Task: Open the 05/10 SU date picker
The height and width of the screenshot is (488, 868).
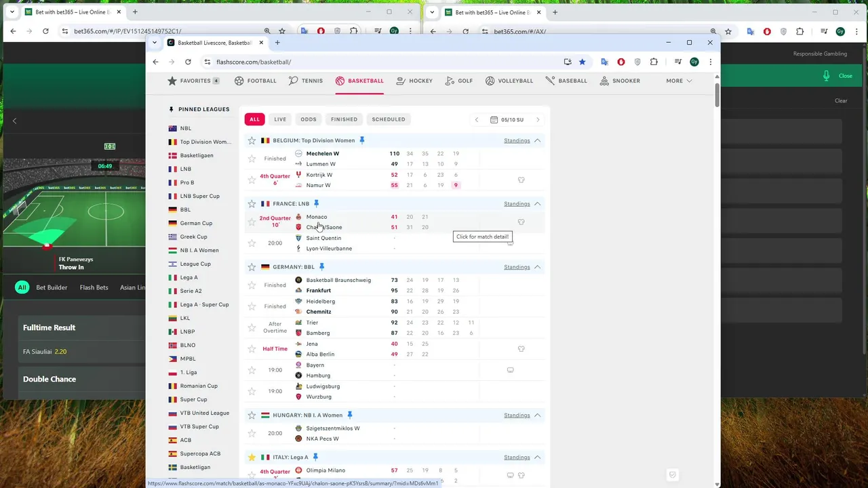Action: [507, 120]
